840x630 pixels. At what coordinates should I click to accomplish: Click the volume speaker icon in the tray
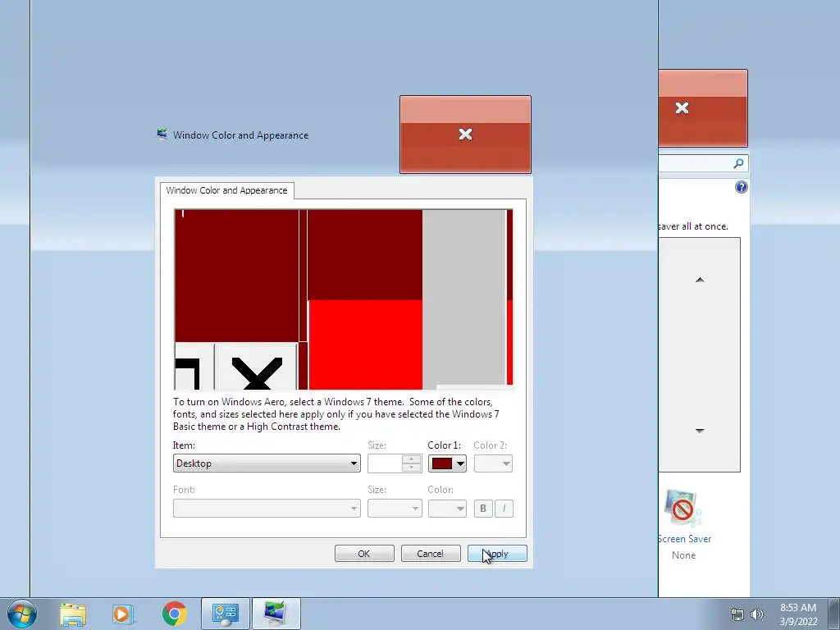pyautogui.click(x=757, y=614)
